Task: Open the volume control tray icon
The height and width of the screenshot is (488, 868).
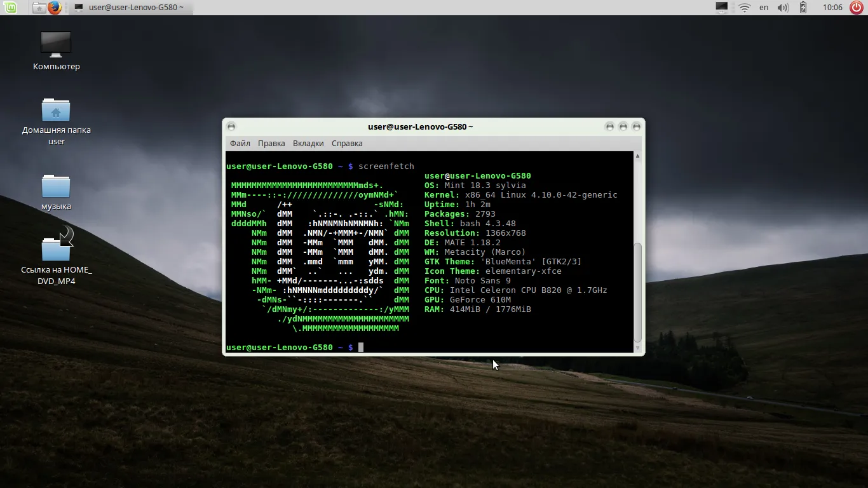Action: (x=783, y=8)
